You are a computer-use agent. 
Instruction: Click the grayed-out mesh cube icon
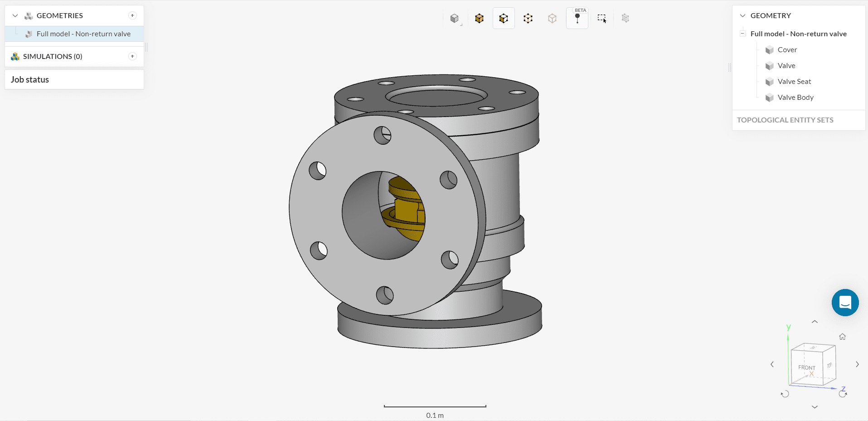point(626,19)
